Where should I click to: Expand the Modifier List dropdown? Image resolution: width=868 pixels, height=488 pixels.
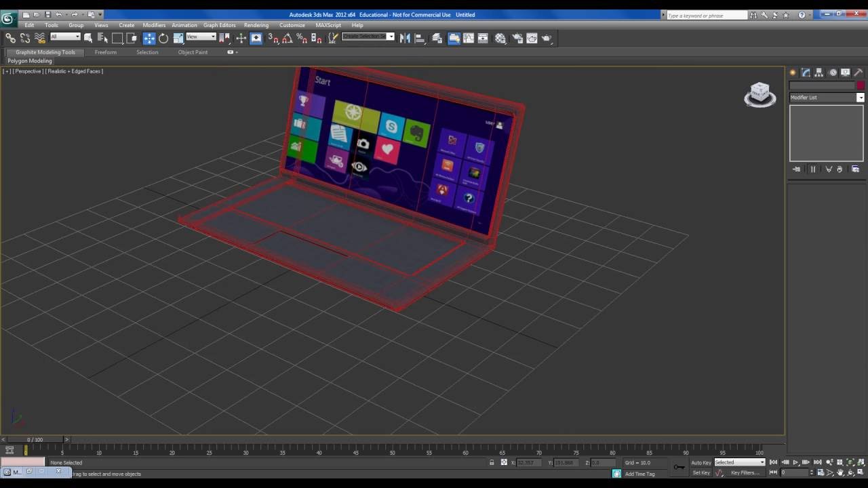(x=861, y=98)
